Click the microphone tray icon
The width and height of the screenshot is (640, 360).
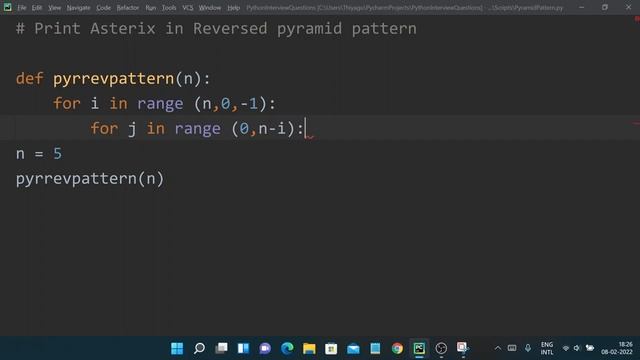528,348
